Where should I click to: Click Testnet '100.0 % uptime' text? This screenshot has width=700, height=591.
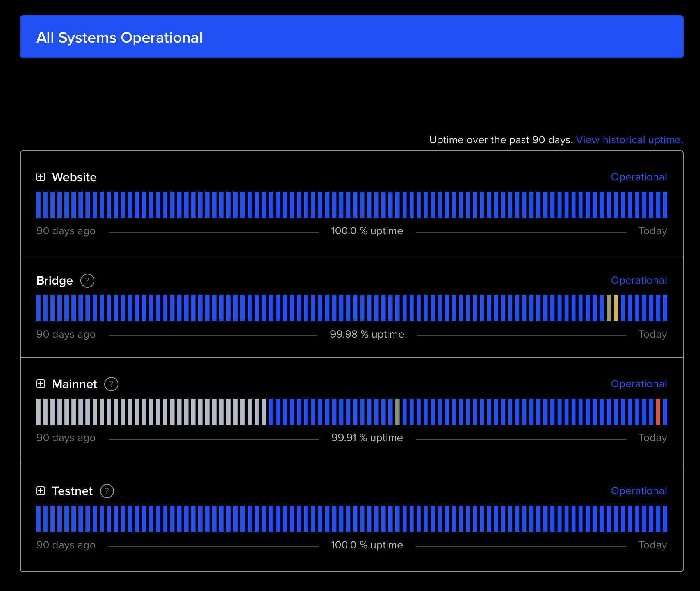[x=367, y=545]
